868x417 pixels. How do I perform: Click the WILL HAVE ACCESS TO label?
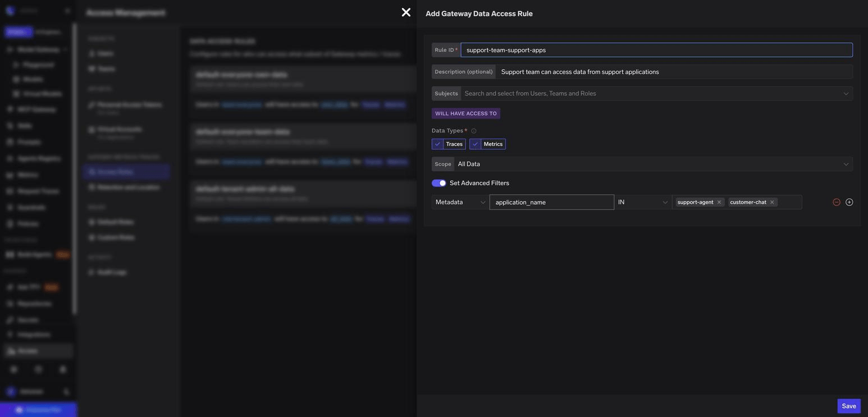[x=466, y=113]
